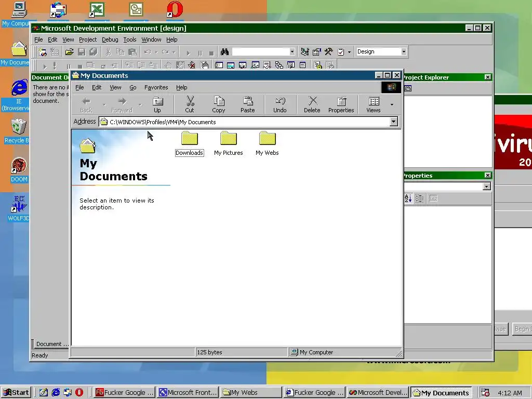This screenshot has height=399, width=532.
Task: Select the My Webs folder
Action: (x=267, y=144)
